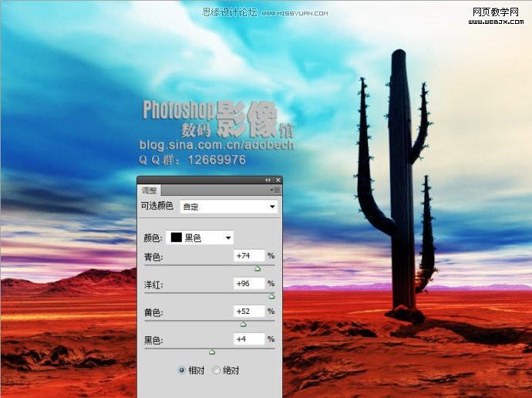The height and width of the screenshot is (398, 532).
Task: Open the 自定 preset dropdown
Action: point(229,207)
